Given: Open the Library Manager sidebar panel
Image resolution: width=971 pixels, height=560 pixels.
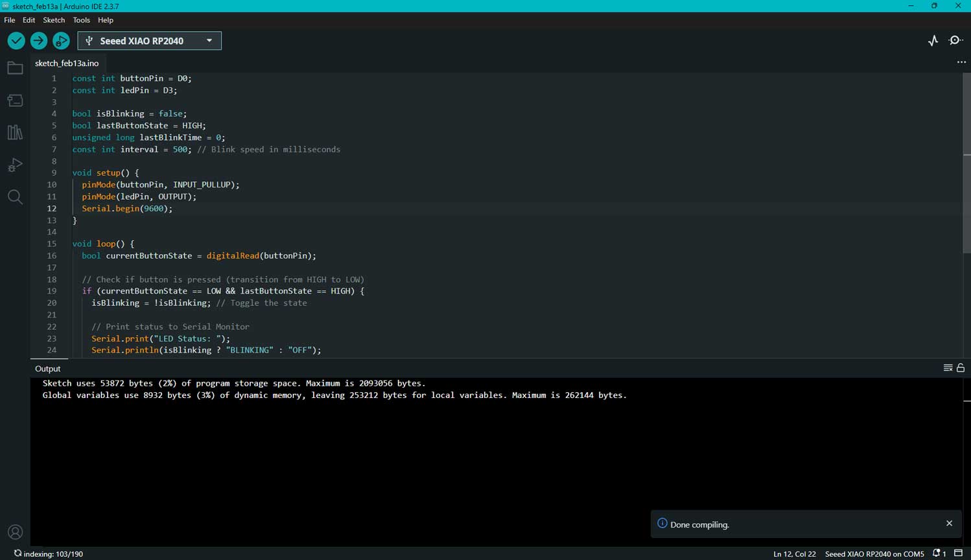Looking at the screenshot, I should (x=15, y=132).
